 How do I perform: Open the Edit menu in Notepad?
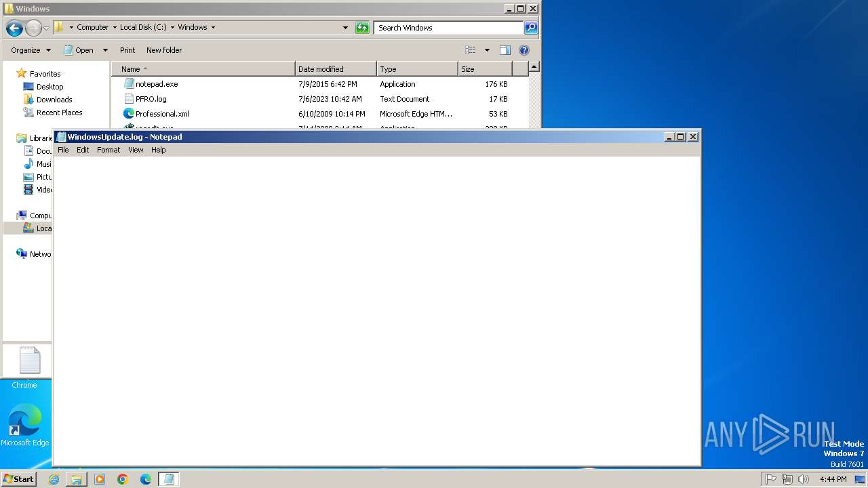tap(83, 150)
